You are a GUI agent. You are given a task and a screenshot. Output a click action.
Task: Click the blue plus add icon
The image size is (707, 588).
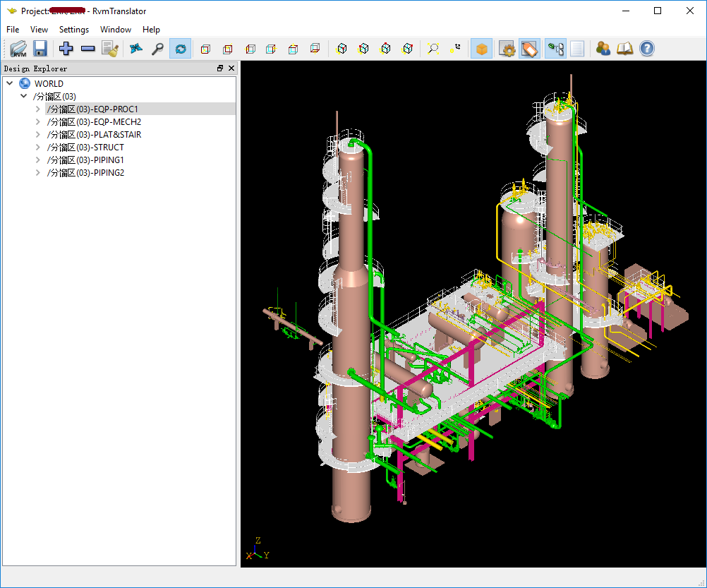66,49
